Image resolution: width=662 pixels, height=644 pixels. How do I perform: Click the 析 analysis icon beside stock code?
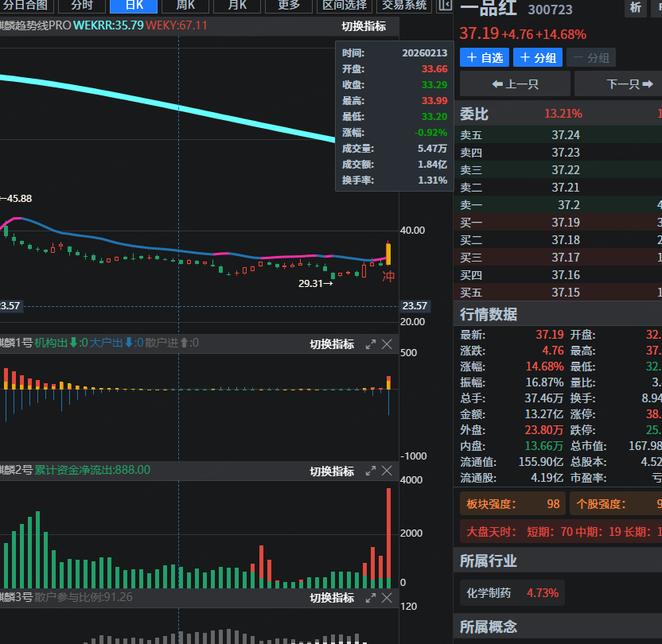635,8
